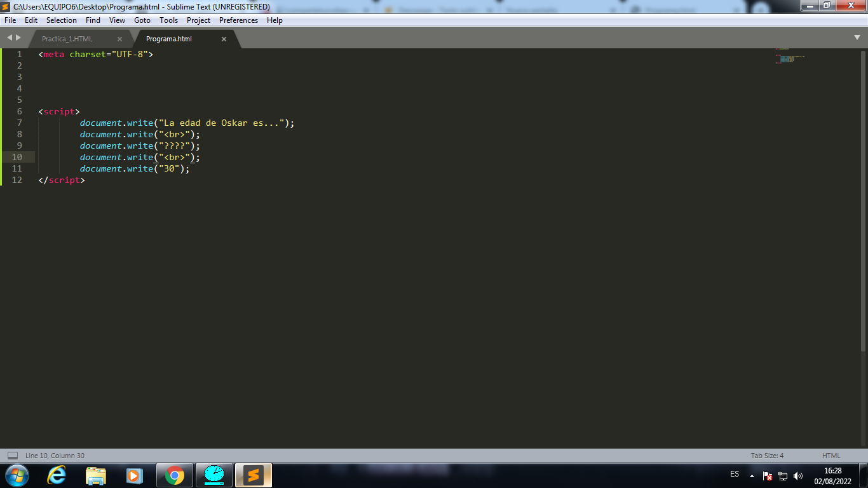The width and height of the screenshot is (868, 488).
Task: Toggle the side bar status icon
Action: click(x=13, y=456)
